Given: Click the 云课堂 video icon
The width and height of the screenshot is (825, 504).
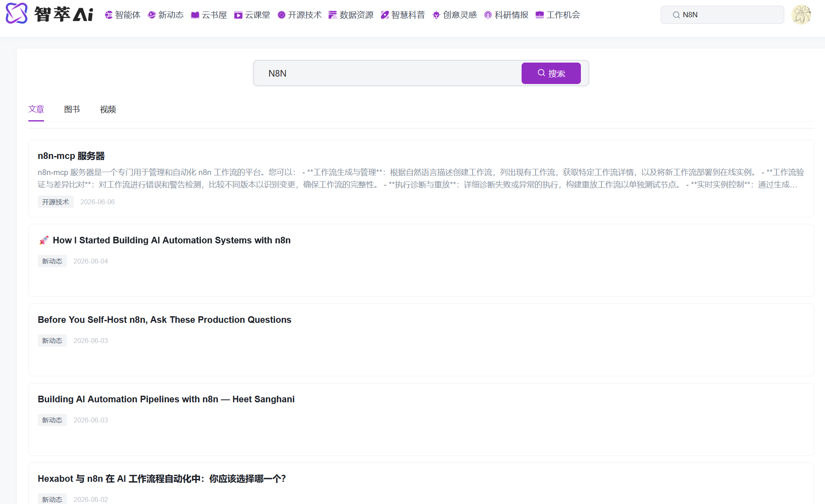Looking at the screenshot, I should pyautogui.click(x=238, y=15).
